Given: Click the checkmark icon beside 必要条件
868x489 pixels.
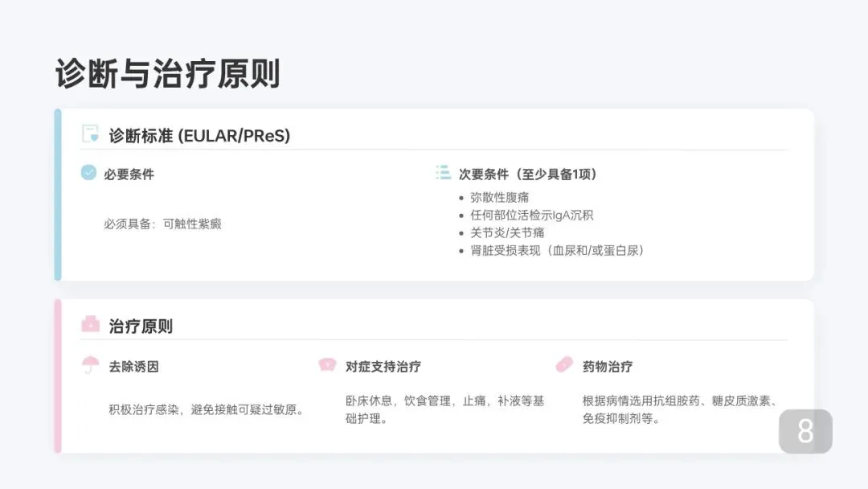Looking at the screenshot, I should point(88,172).
